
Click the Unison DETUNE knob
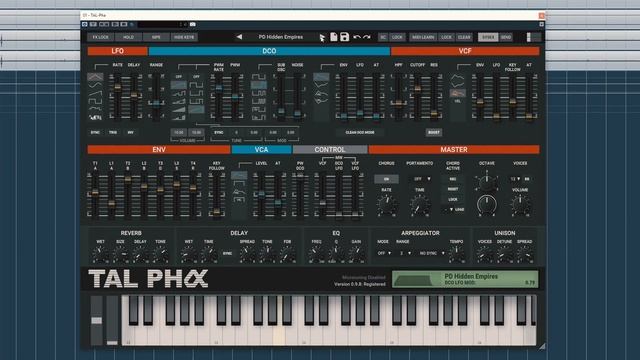(504, 255)
